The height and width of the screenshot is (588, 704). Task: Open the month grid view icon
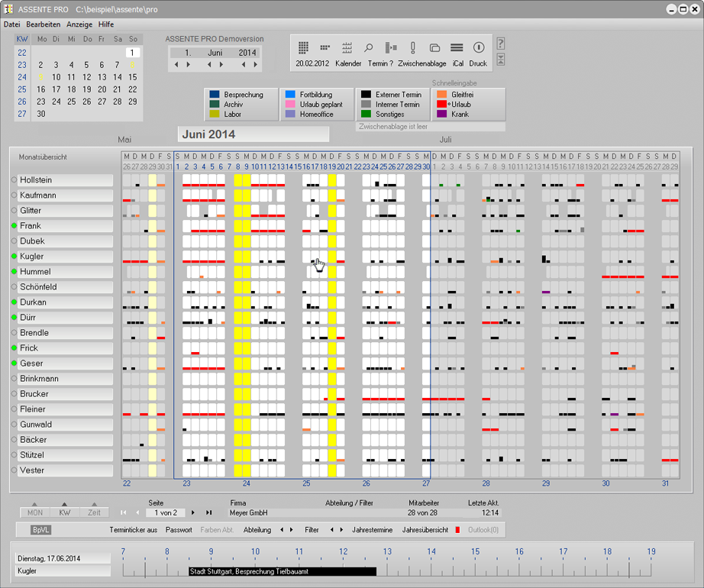click(303, 47)
